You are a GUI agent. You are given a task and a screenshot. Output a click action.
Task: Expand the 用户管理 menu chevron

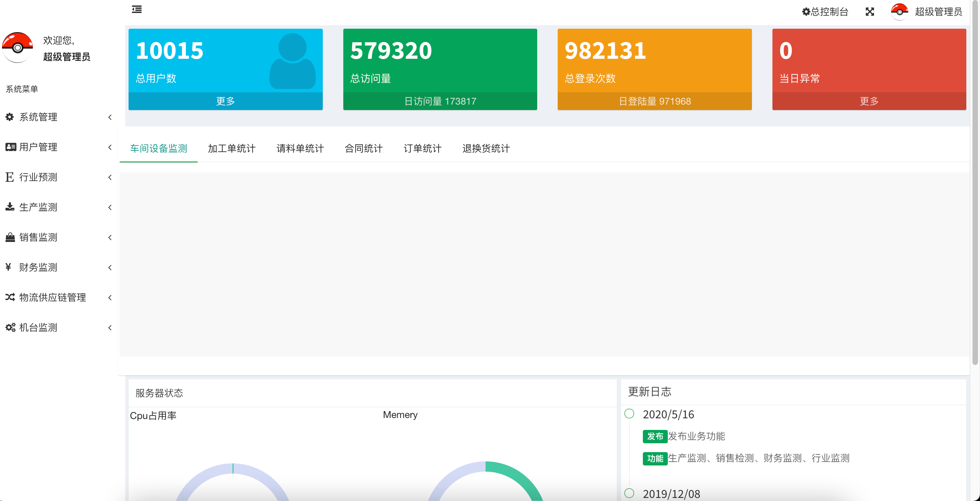pos(110,147)
